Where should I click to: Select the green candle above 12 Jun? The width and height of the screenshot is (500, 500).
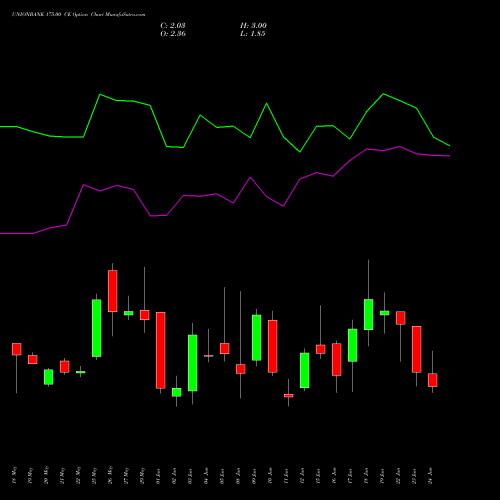[305, 370]
